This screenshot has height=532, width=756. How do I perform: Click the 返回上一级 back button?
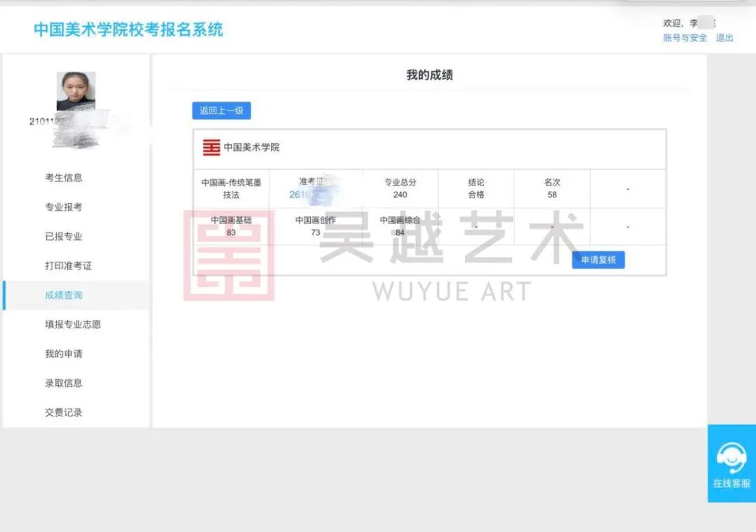[x=221, y=111]
